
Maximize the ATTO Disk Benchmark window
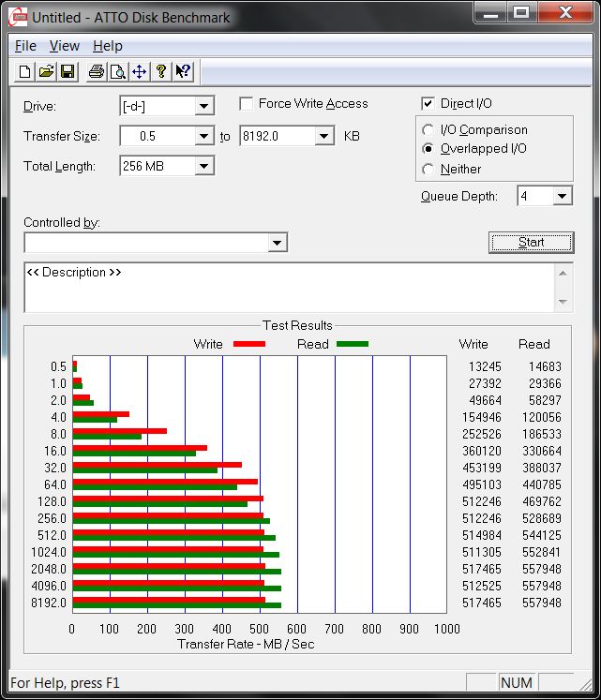click(x=521, y=13)
